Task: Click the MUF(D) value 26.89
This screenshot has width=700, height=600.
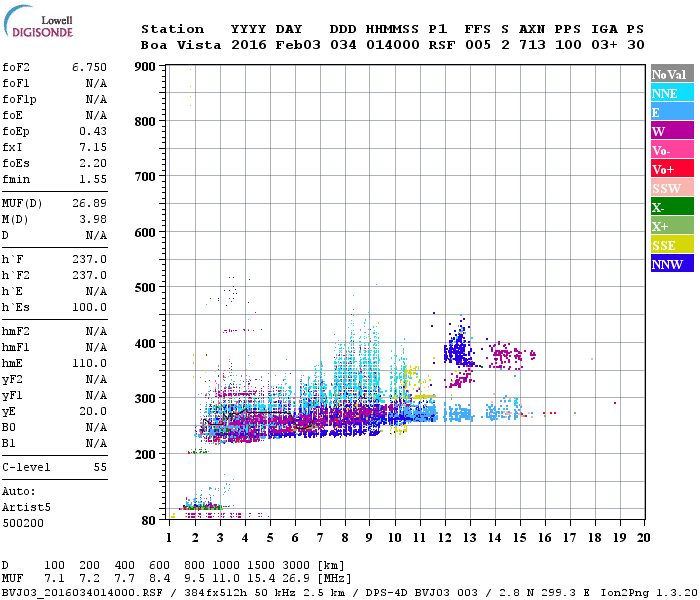Action: [x=89, y=203]
